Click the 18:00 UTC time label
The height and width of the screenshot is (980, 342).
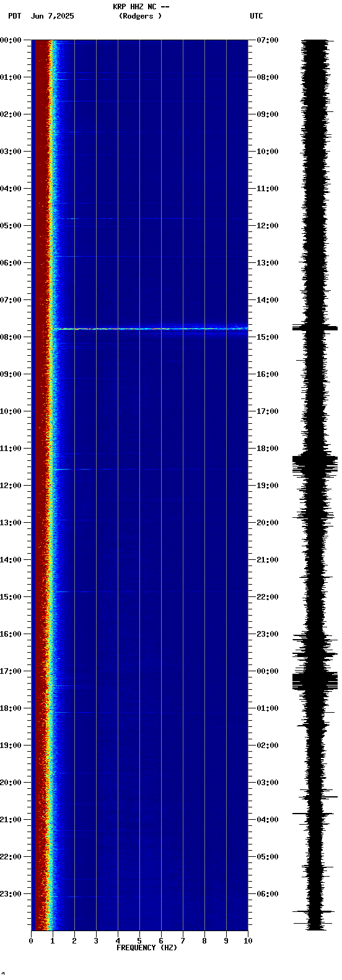click(x=268, y=449)
